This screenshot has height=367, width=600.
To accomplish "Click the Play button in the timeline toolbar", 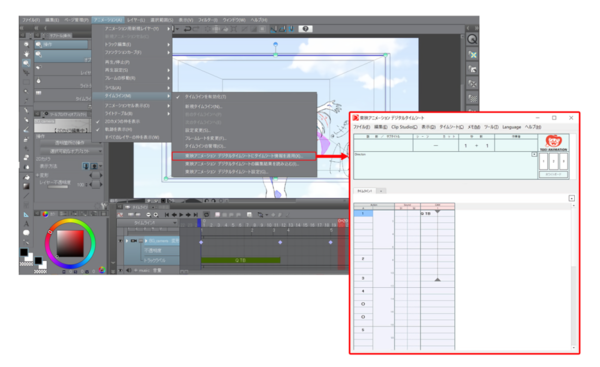I will tap(181, 215).
